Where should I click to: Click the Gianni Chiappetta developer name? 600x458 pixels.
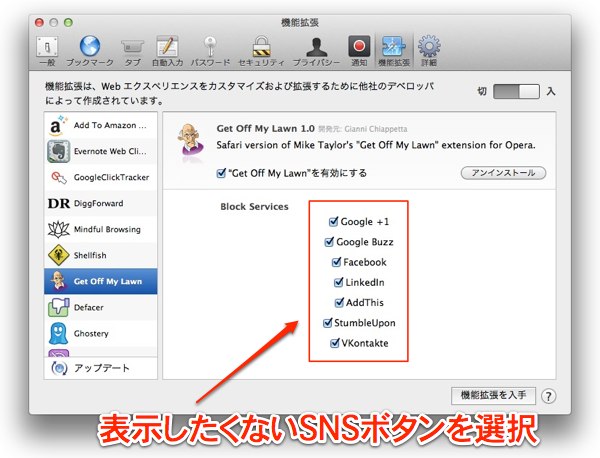point(376,129)
